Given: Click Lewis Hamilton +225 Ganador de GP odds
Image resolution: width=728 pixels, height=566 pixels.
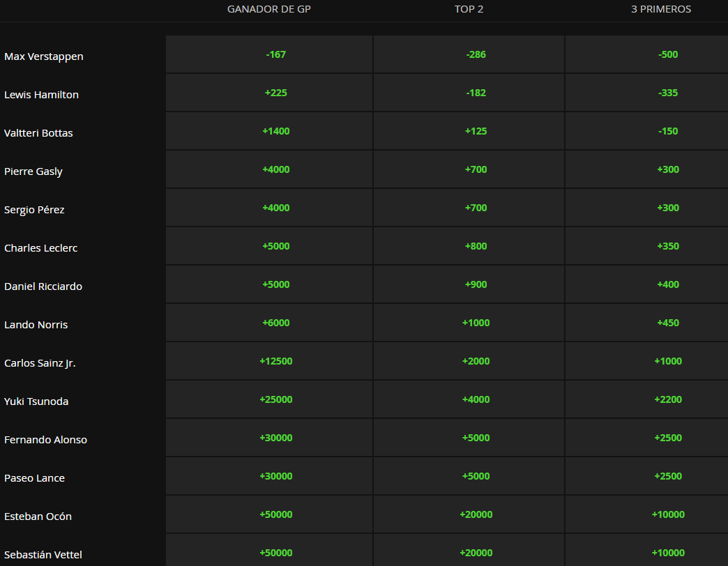Looking at the screenshot, I should (275, 93).
